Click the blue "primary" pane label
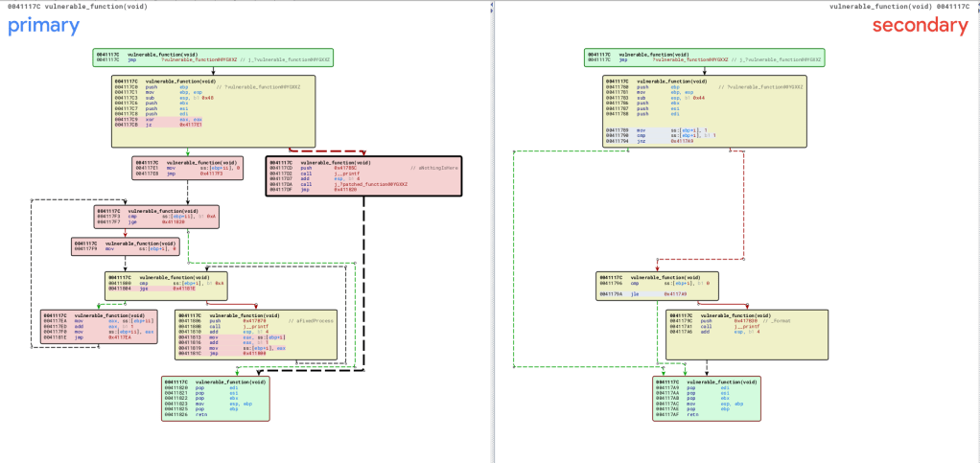The height and width of the screenshot is (463, 980). 44,26
